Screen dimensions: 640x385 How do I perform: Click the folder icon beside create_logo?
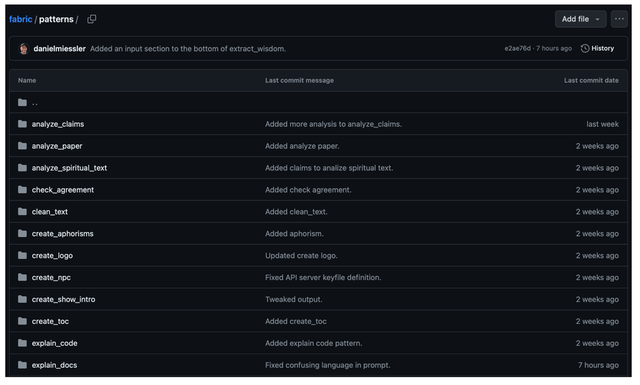click(x=22, y=256)
